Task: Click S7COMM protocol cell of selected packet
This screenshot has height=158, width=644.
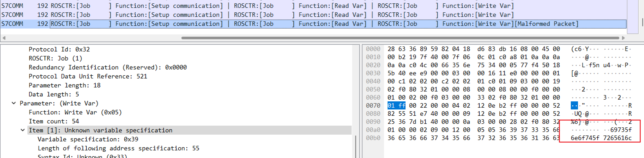Action: click(12, 24)
